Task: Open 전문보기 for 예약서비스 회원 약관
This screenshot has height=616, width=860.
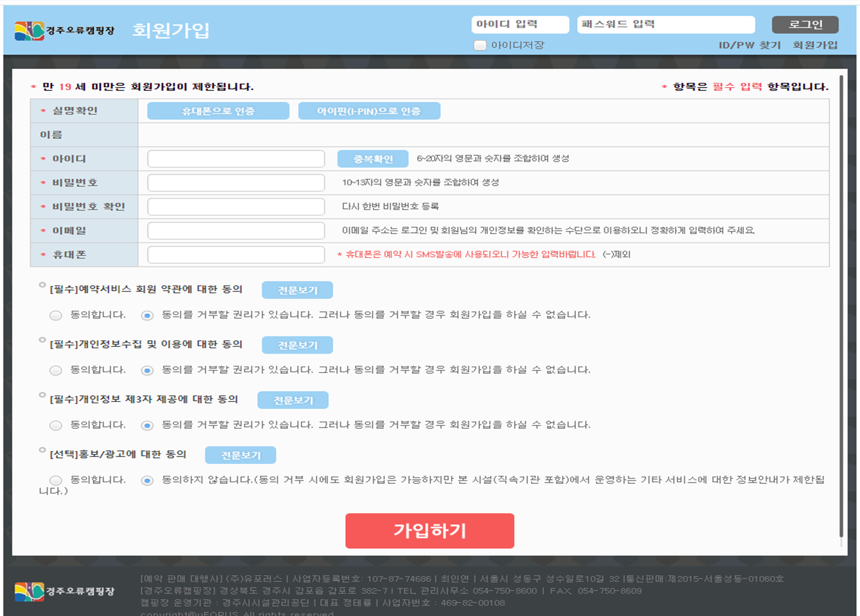Action: click(297, 290)
